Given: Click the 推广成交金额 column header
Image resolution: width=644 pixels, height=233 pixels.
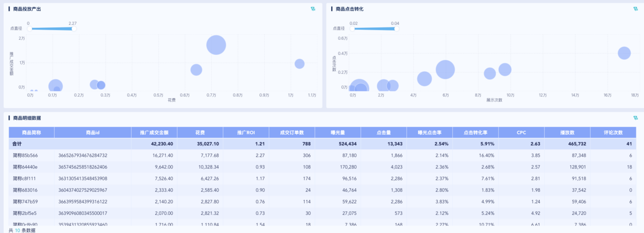Looking at the screenshot, I should (154, 132).
